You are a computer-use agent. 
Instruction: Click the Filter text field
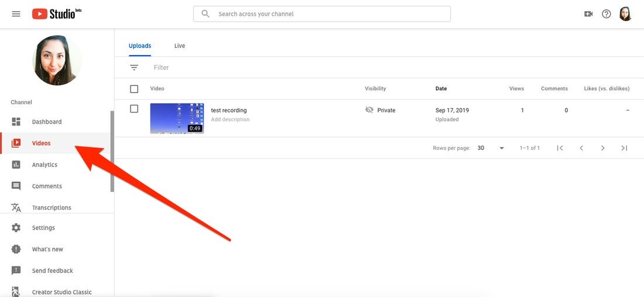click(x=161, y=67)
